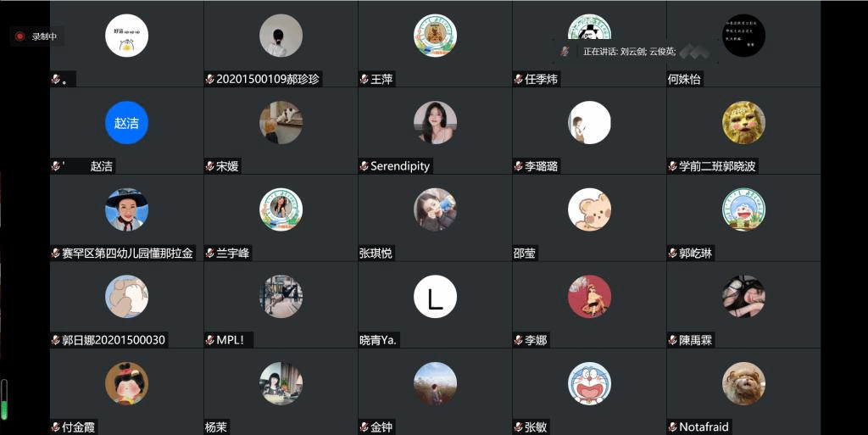Screen dimensions: 868x435
Task: Click the muted mic icon beside Serendipity
Action: 364,166
